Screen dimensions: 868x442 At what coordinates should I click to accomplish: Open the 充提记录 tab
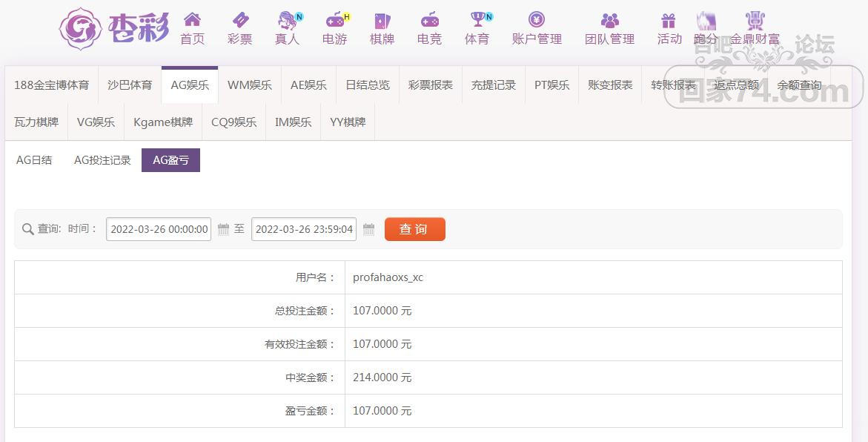pos(493,85)
